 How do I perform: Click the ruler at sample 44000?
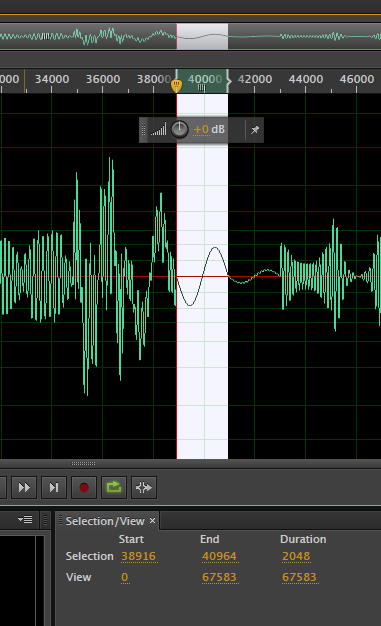tap(306, 79)
